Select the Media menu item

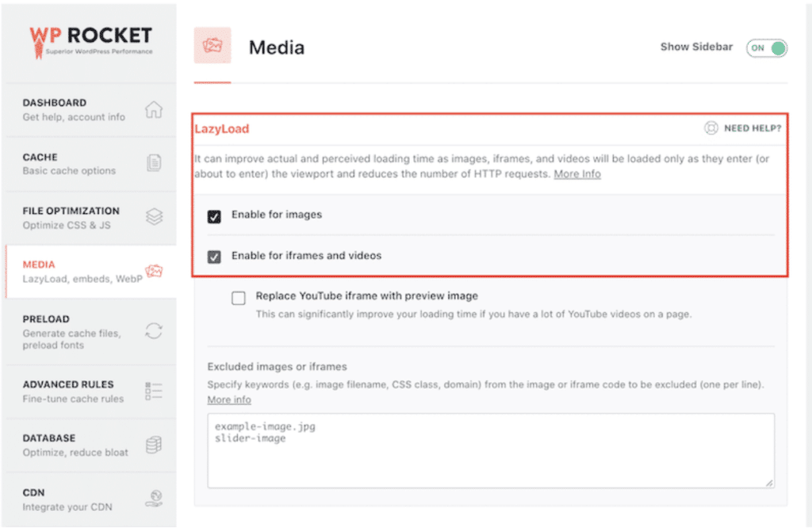90,271
